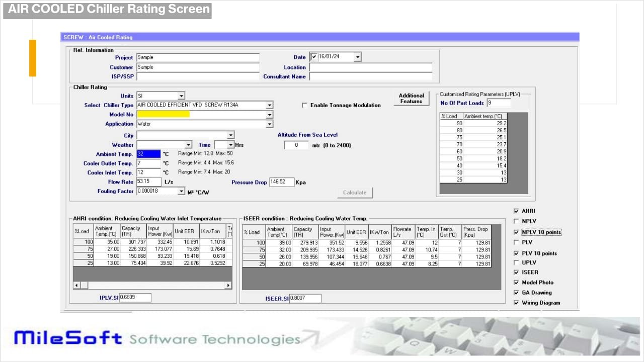This screenshot has height=362, width=644.
Task: Uncheck the ISEER option
Action: click(516, 273)
